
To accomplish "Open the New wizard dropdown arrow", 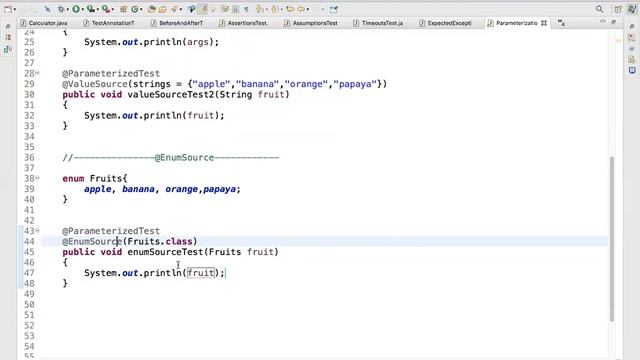I will coord(15,9).
